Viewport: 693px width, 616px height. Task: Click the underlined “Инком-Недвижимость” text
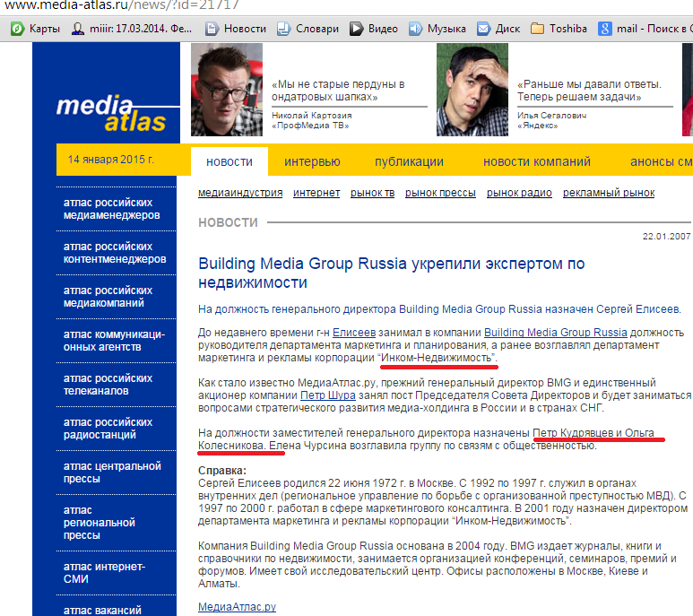tap(438, 358)
